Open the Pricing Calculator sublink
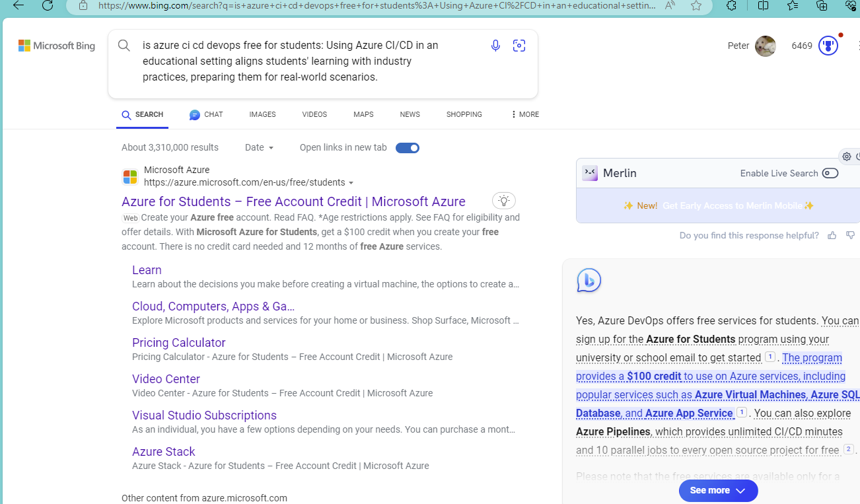 (178, 343)
